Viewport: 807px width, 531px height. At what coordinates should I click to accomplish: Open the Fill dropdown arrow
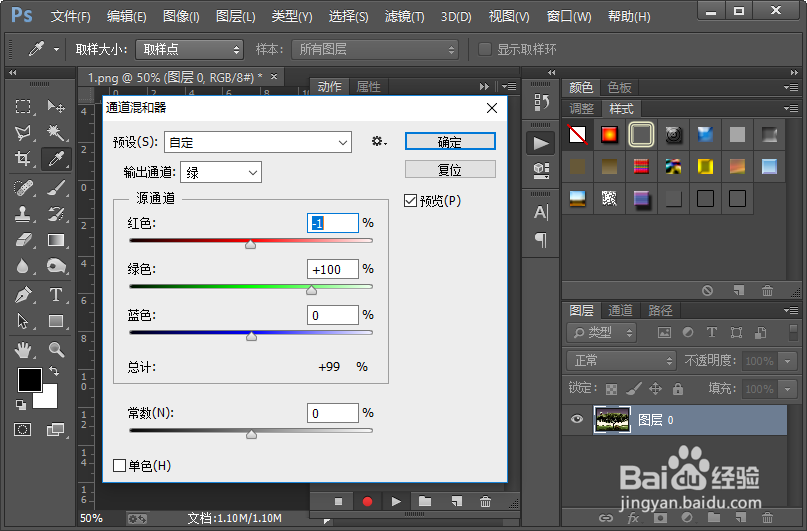787,389
